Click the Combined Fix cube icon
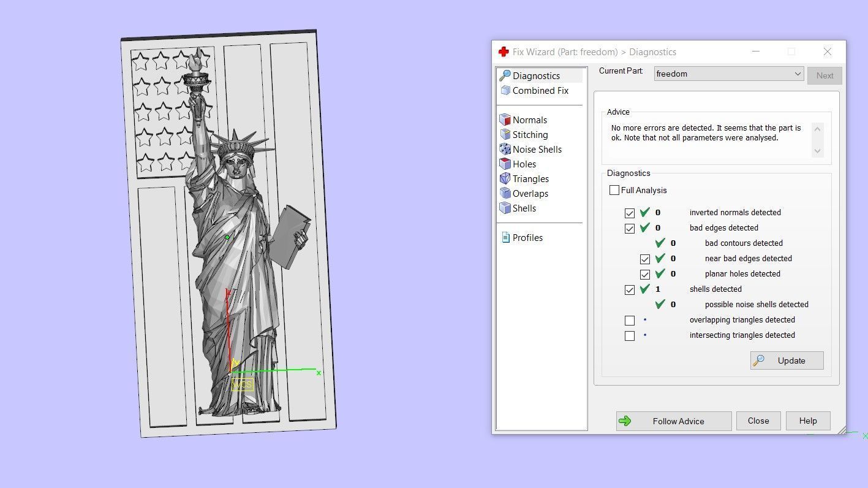Image resolution: width=868 pixels, height=488 pixels. point(505,90)
